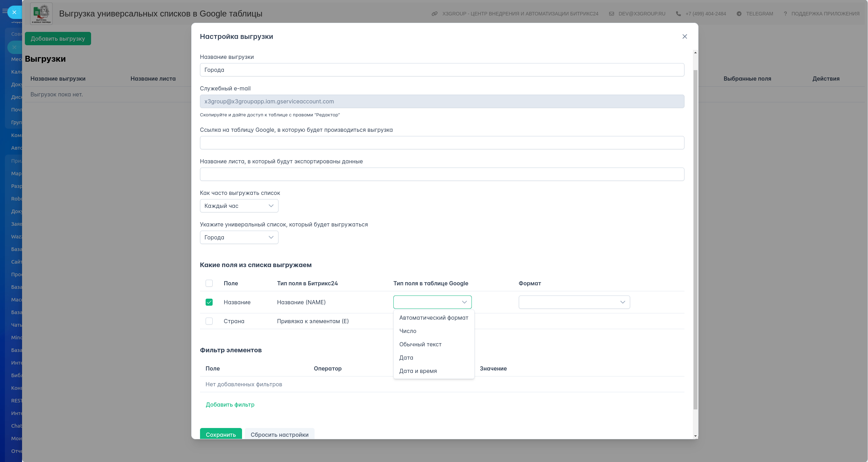Open the Формат dropdown for Название

pyautogui.click(x=574, y=302)
